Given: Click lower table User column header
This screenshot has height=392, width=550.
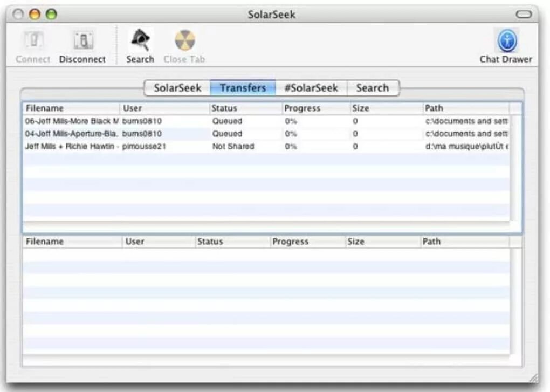Looking at the screenshot, I should 159,242.
